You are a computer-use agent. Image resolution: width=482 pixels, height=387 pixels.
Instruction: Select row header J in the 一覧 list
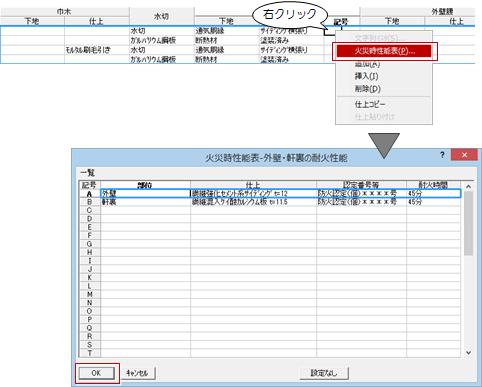(x=89, y=269)
